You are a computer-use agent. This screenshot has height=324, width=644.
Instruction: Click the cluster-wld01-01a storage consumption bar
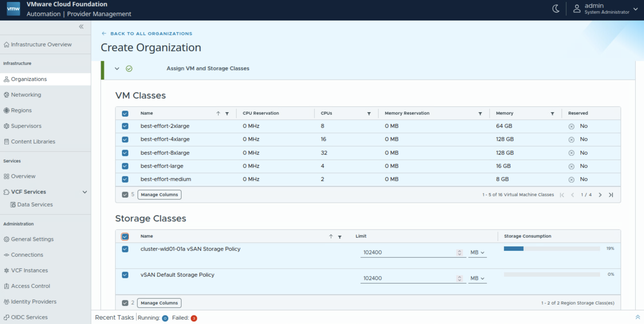[552, 249]
